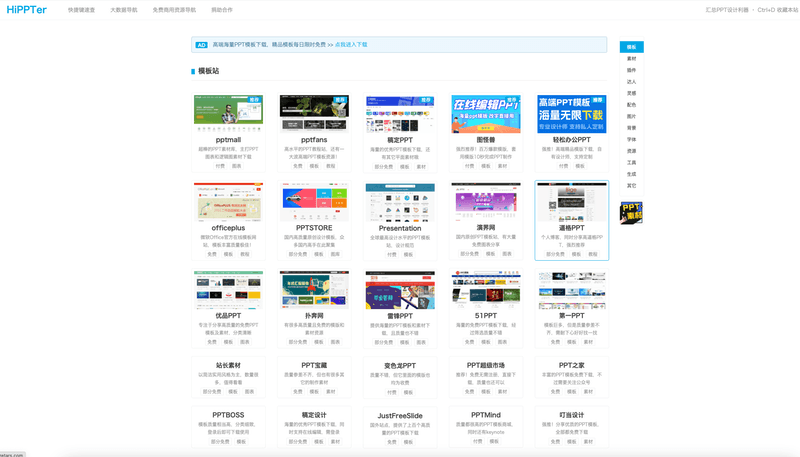This screenshot has width=800, height=457.
Task: Click the Presentation title link
Action: (x=400, y=228)
